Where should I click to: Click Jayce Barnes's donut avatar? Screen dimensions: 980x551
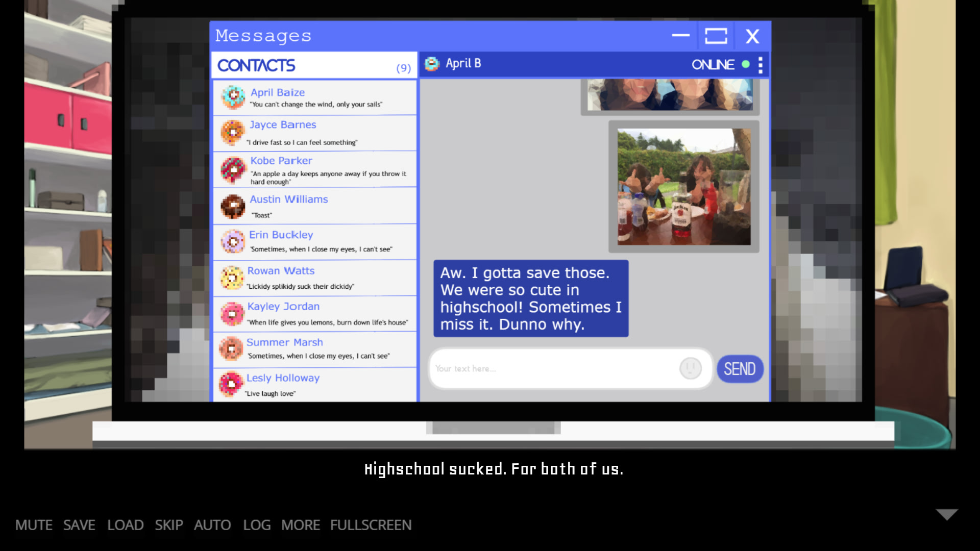pos(233,133)
